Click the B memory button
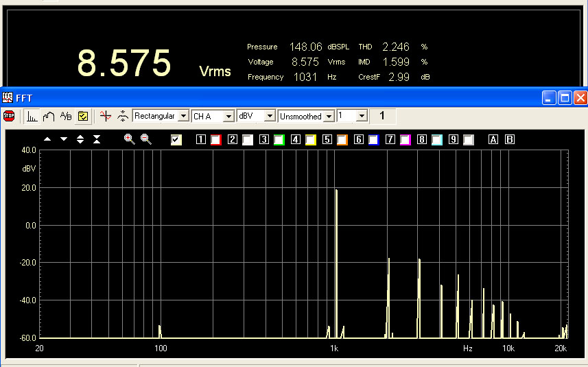Screen dimensions: 588x367 tap(509, 140)
